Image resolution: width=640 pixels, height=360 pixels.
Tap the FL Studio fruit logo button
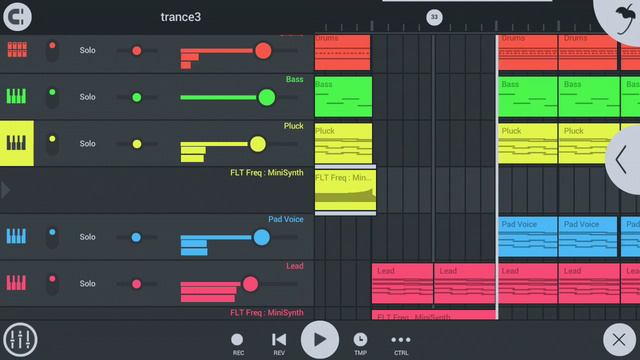[x=624, y=19]
